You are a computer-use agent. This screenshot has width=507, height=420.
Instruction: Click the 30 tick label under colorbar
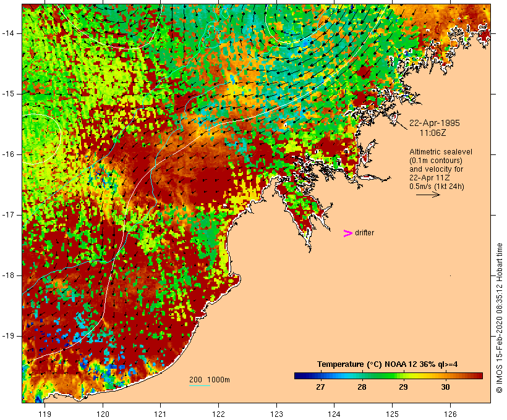coord(445,387)
